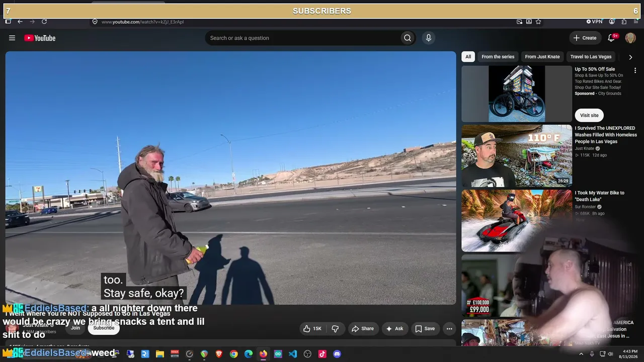Toggle the system tray volume icon

pyautogui.click(x=611, y=354)
